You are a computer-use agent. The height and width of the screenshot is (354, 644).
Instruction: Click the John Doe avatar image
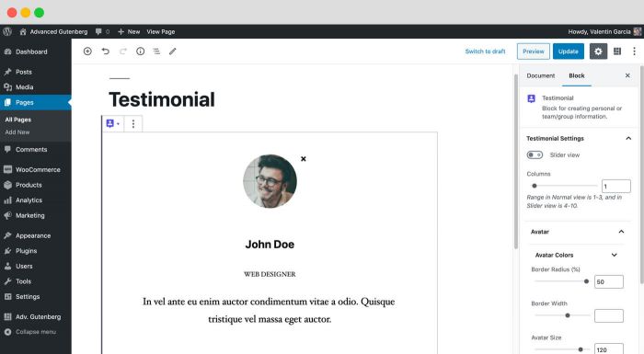tap(270, 181)
